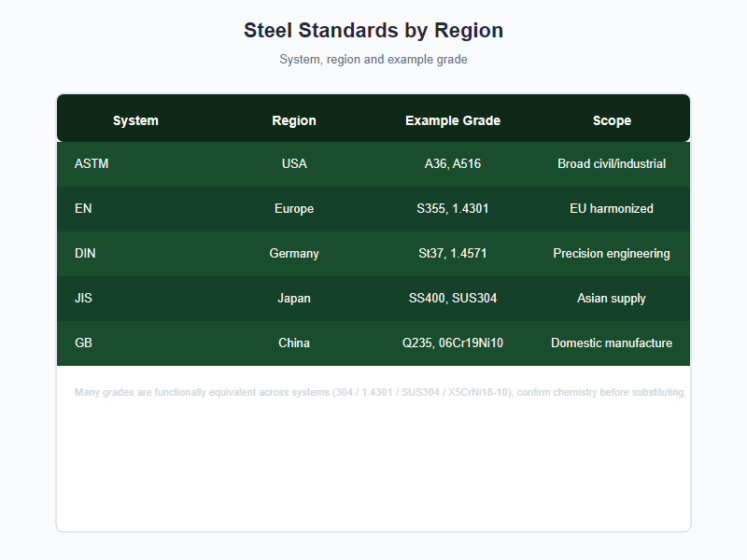747x560 pixels.
Task: Click the Japan region cell
Action: click(x=294, y=298)
